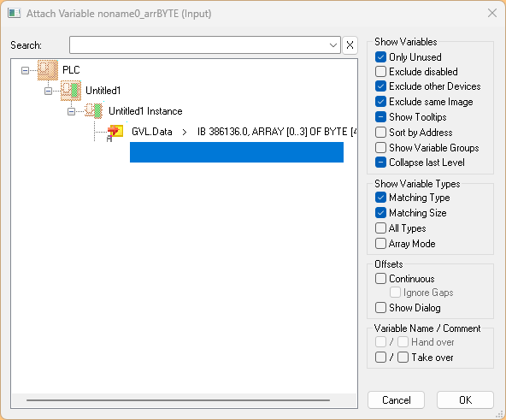Screen dimensions: 506x420
Task: Clear the search field with X button
Action: pos(350,44)
